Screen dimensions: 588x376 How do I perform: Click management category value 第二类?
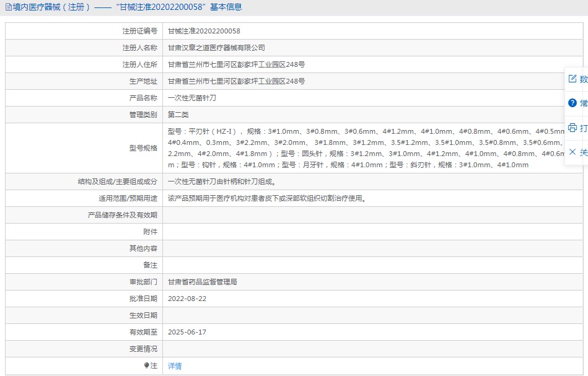[x=178, y=115]
